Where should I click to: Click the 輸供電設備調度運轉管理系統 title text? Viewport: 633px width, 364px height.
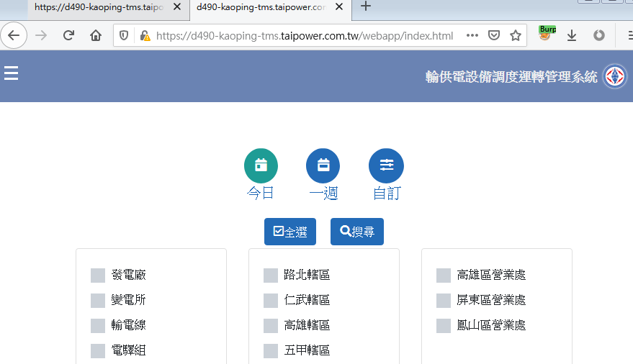coord(511,76)
